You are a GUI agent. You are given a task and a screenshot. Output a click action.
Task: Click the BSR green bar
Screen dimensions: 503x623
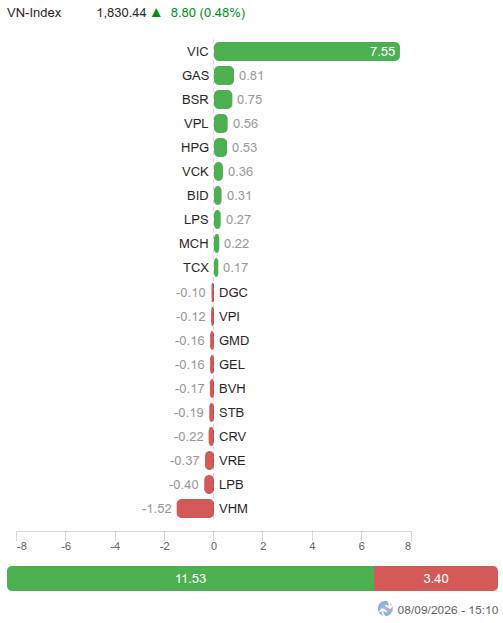click(x=223, y=99)
